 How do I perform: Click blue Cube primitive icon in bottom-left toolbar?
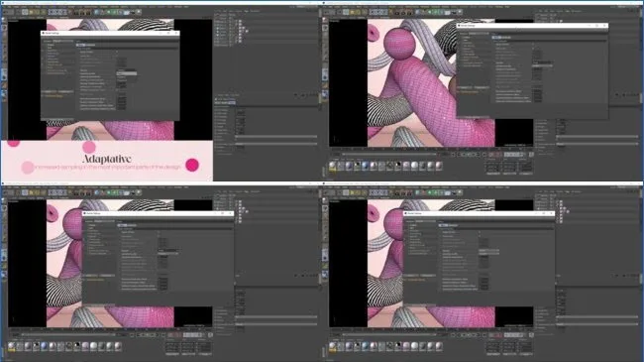(97, 192)
